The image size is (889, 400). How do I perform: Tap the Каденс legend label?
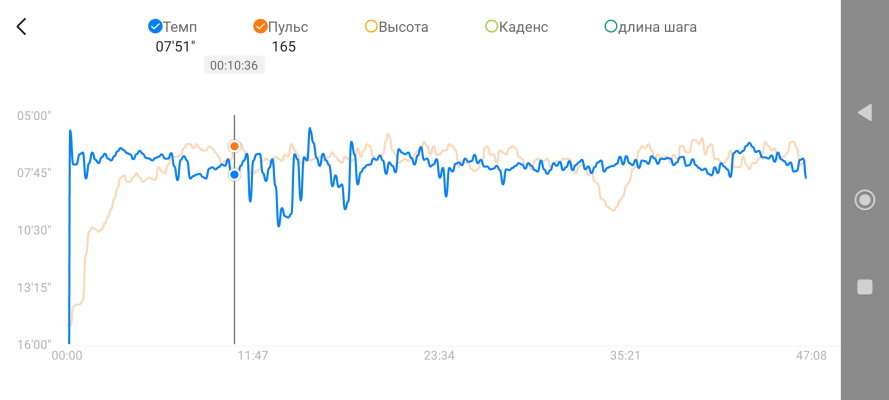click(523, 27)
